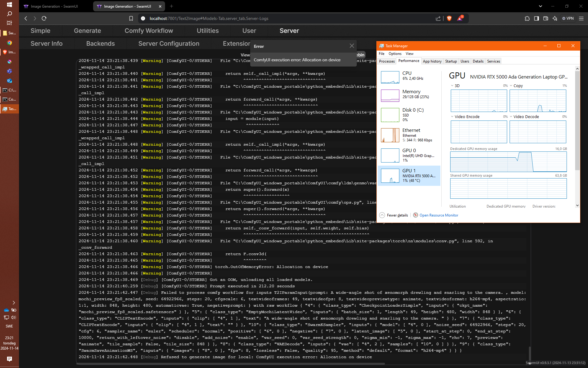Open the browser Extensions puzzle icon
The height and width of the screenshot is (368, 588).
point(527,18)
